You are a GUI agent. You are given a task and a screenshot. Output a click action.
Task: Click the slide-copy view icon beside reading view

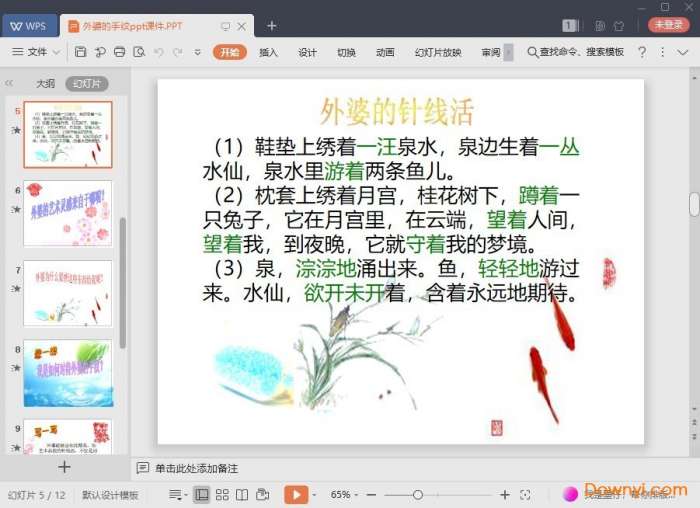coord(262,495)
